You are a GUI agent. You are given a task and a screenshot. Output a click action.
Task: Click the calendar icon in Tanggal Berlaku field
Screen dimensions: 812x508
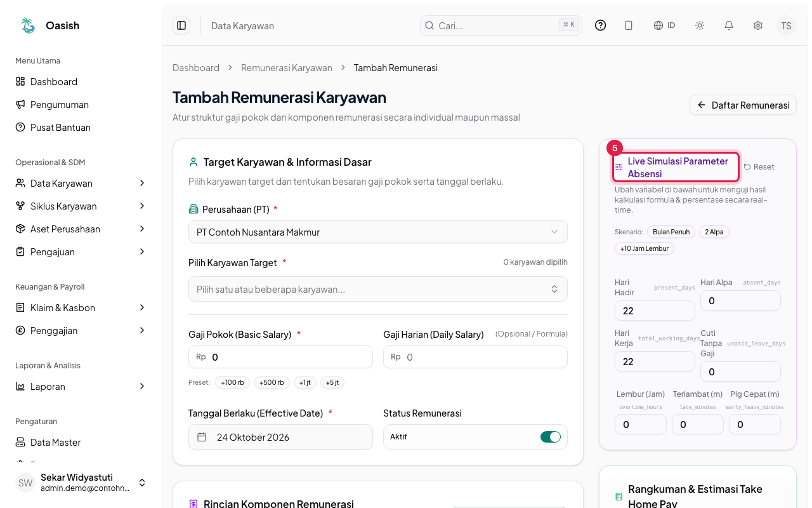[202, 437]
